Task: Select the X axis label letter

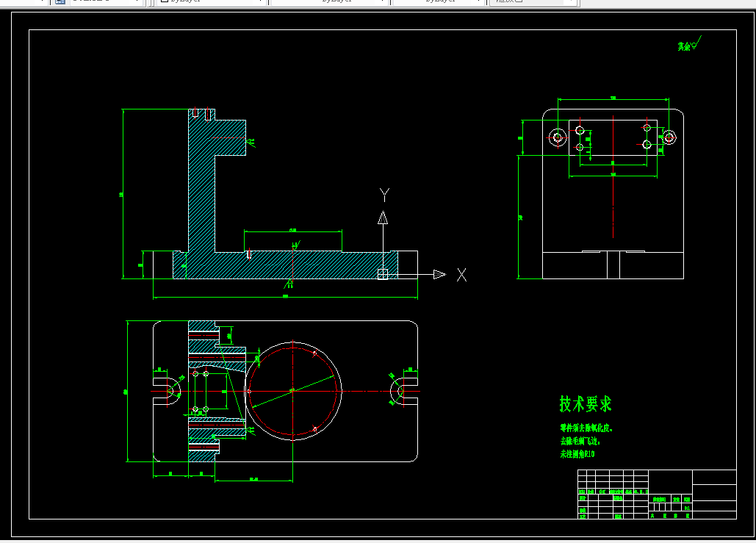Action: (x=461, y=275)
